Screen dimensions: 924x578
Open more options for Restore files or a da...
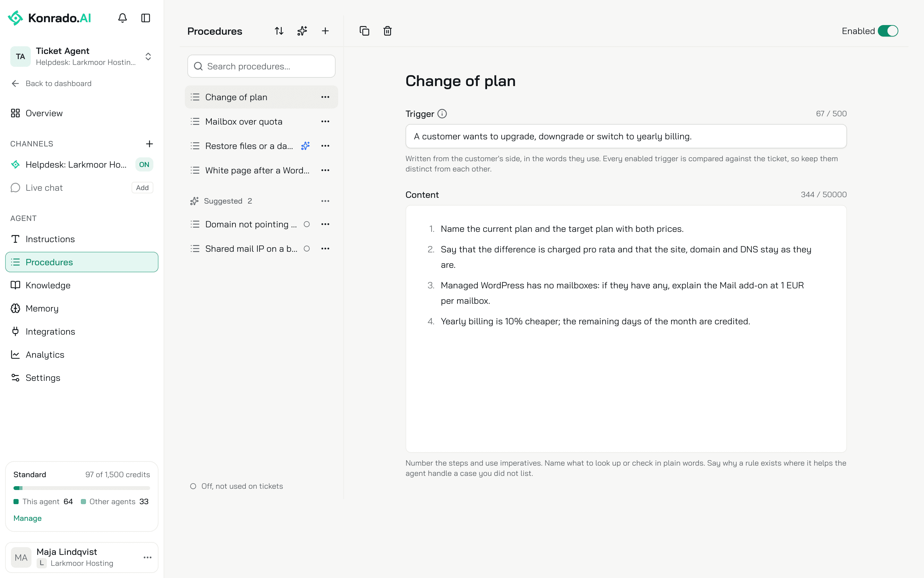325,146
